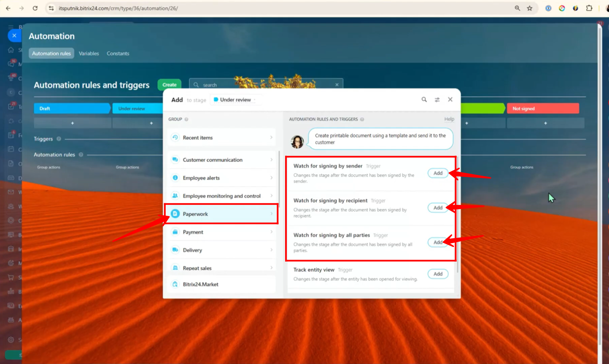Click the search field in Automation page

pyautogui.click(x=266, y=85)
